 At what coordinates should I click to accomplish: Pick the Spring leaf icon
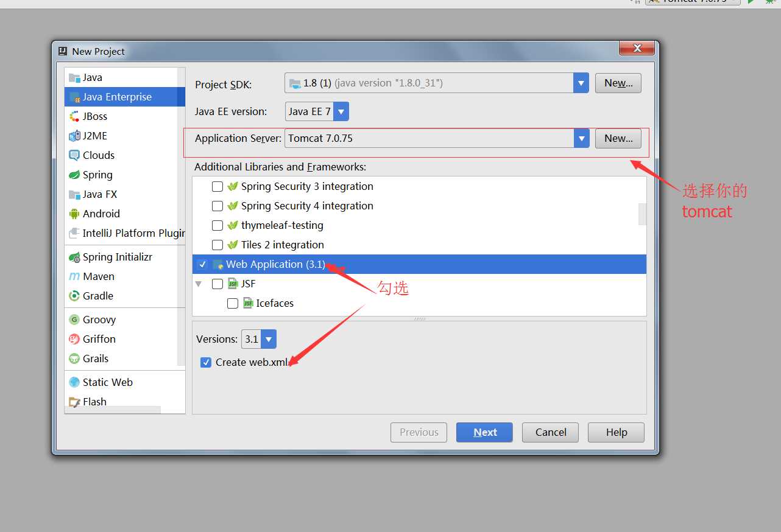[x=74, y=175]
